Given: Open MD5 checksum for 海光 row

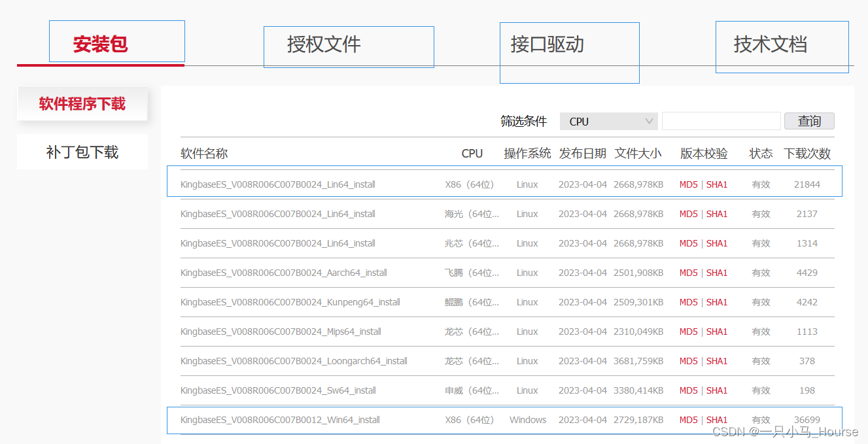Looking at the screenshot, I should click(689, 214).
